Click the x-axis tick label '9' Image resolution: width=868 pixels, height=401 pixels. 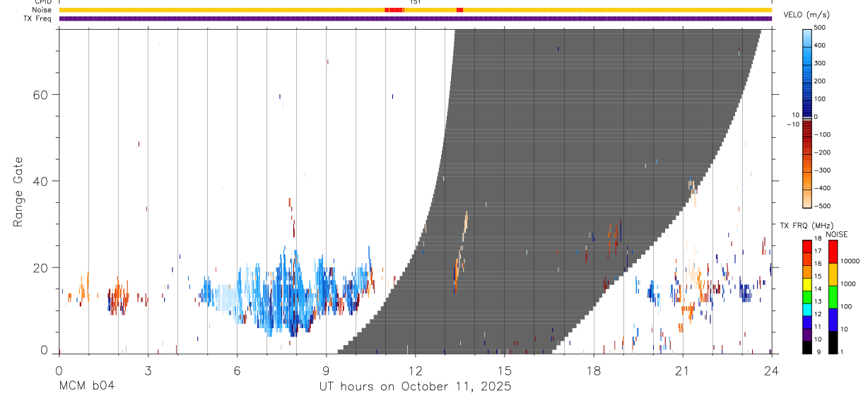click(x=326, y=370)
